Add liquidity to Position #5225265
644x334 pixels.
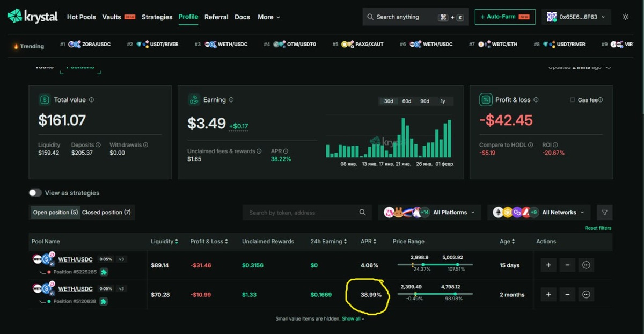tap(548, 265)
